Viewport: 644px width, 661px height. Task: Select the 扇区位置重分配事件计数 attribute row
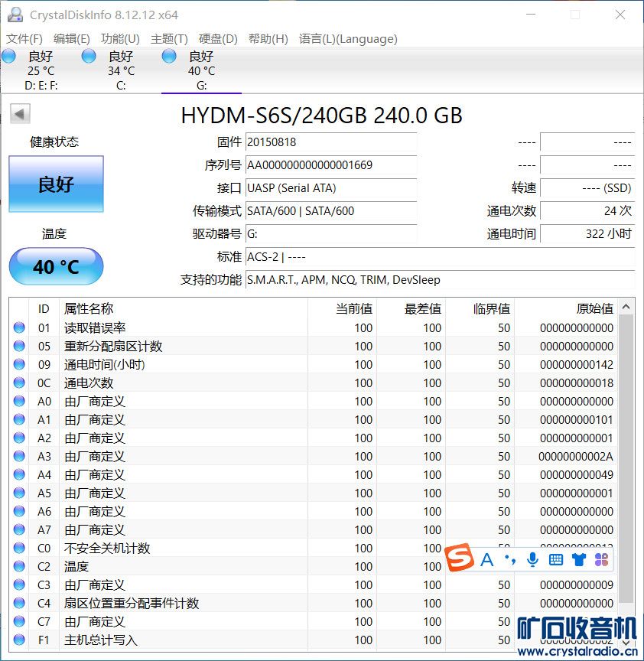point(314,604)
